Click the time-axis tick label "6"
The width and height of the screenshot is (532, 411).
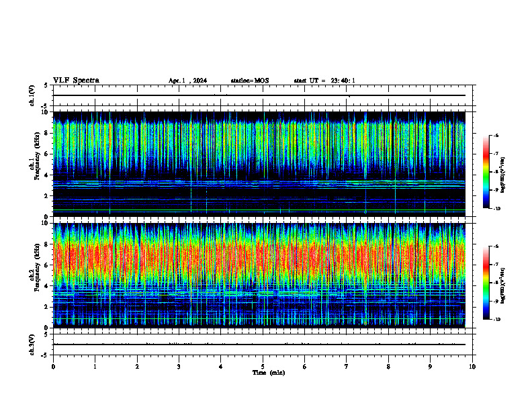coord(305,367)
